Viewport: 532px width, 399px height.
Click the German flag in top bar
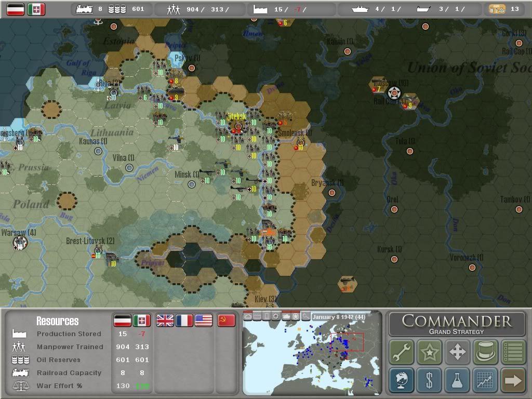coord(15,9)
